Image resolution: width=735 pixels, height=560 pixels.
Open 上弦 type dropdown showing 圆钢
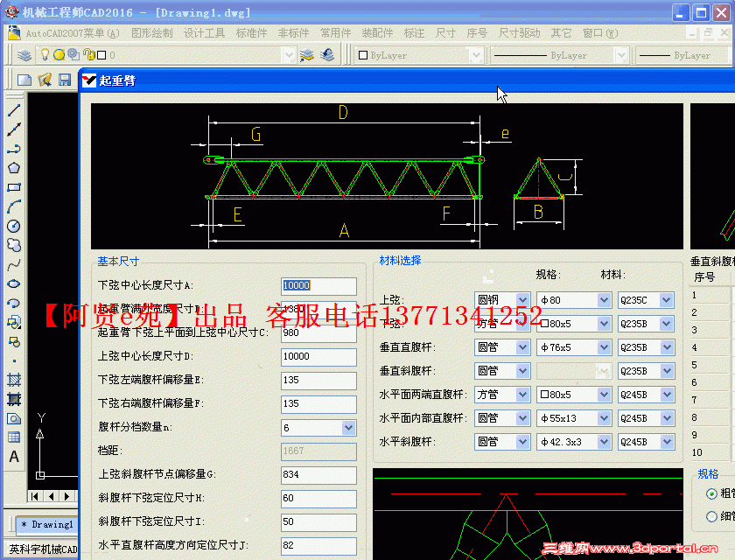pyautogui.click(x=522, y=300)
